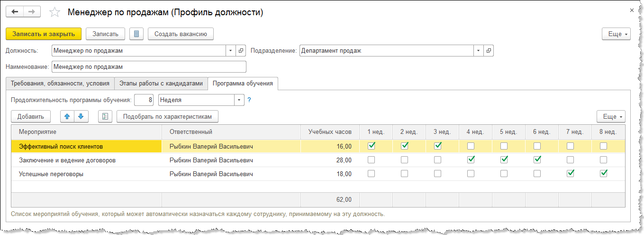The height and width of the screenshot is (235, 644).
Task: Add profile to favorites with star
Action: click(54, 12)
